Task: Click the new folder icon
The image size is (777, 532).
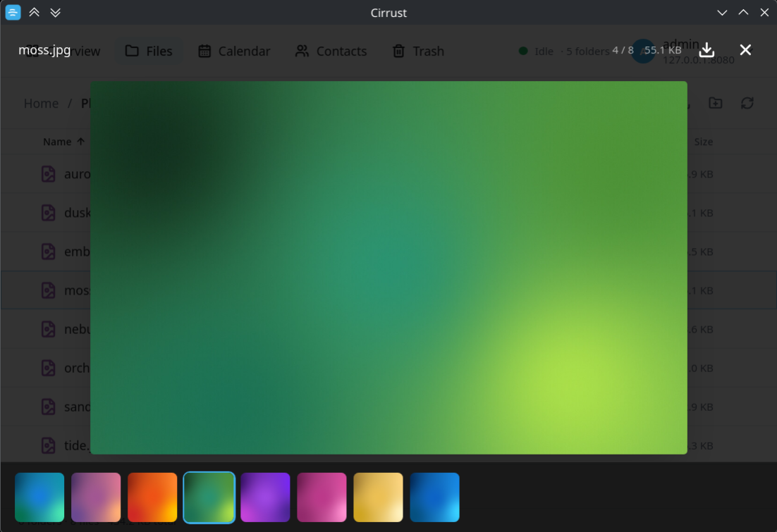Action: pyautogui.click(x=716, y=103)
